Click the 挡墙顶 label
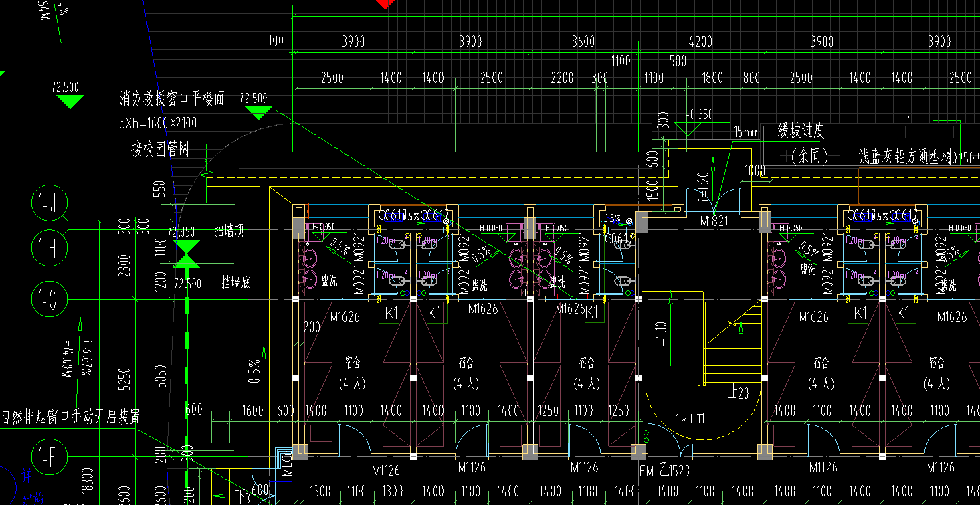Screen dimensions: 980x505 tap(229, 231)
